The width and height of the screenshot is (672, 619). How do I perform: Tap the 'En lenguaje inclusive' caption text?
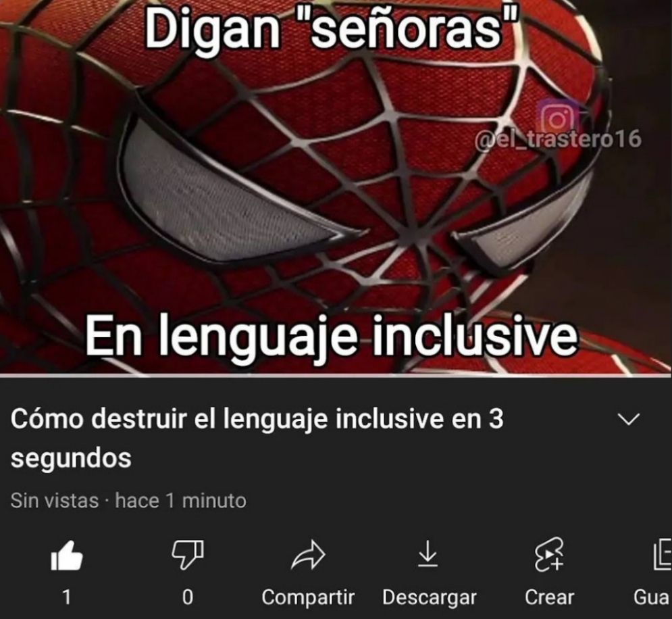(332, 336)
